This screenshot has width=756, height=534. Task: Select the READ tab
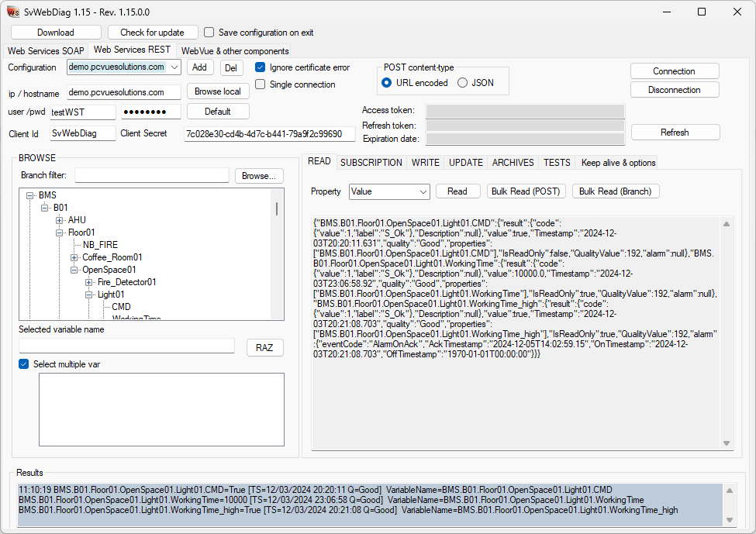[x=319, y=161]
